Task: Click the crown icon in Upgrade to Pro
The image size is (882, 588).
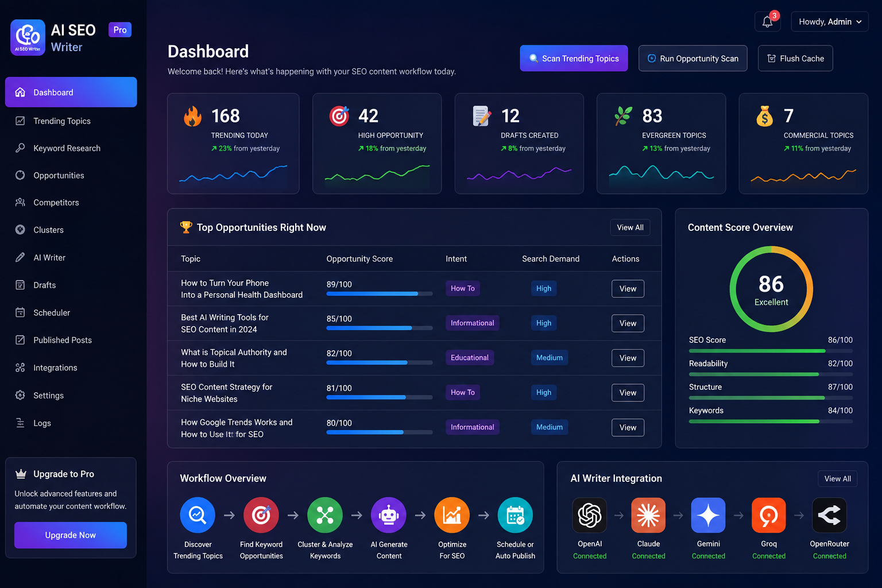Action: coord(21,474)
